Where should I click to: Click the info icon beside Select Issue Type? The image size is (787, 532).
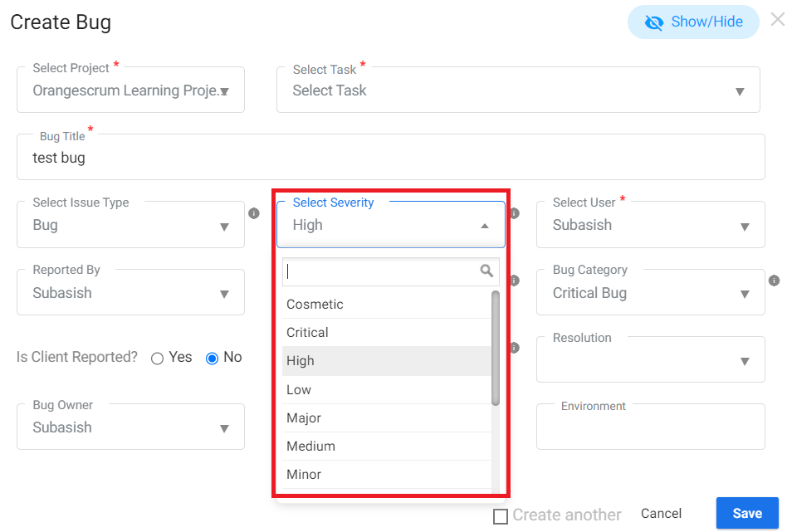(x=254, y=213)
